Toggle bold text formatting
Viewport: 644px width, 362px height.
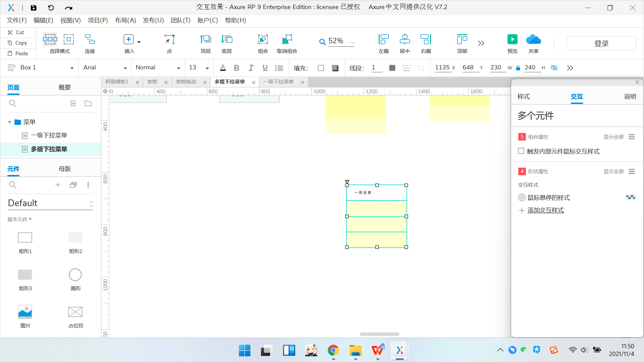(x=236, y=68)
